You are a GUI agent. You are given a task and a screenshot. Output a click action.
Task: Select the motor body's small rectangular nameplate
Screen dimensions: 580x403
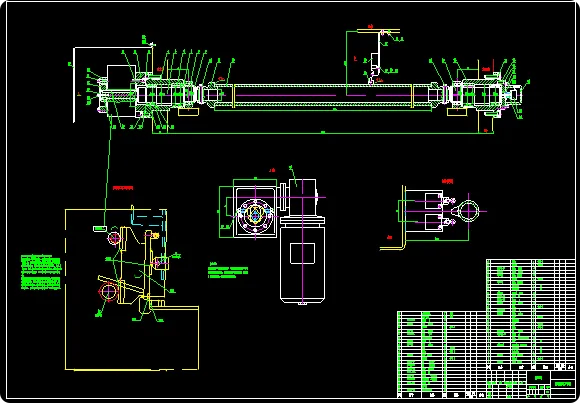(302, 253)
